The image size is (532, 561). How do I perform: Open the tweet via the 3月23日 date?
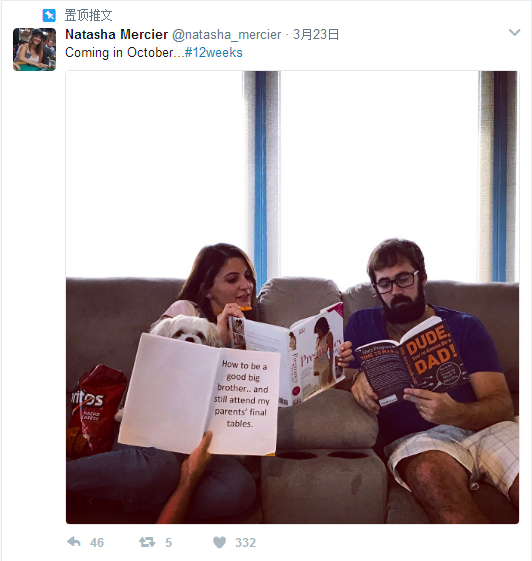(x=316, y=35)
